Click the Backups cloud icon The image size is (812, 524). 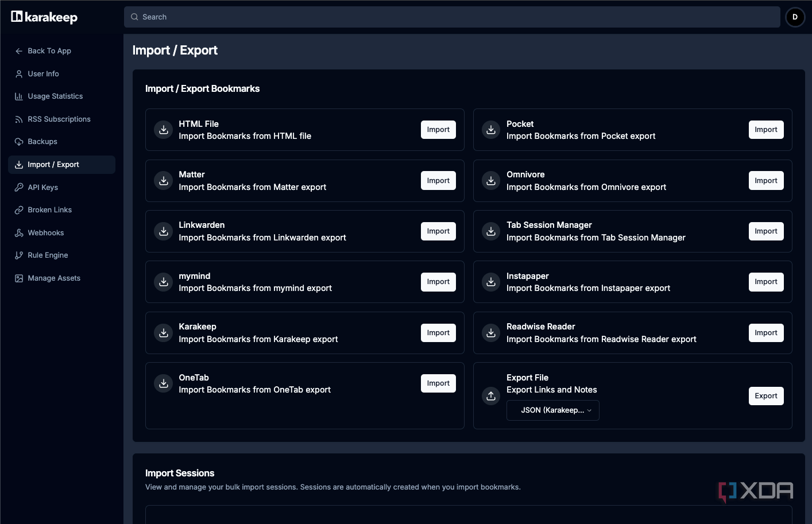tap(19, 142)
